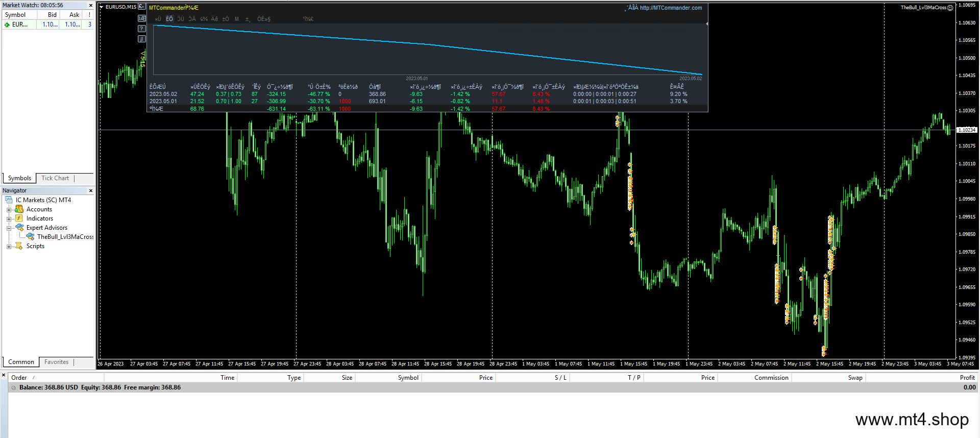980x438 pixels.
Task: Select Scripts label in Navigator tree
Action: tap(35, 246)
